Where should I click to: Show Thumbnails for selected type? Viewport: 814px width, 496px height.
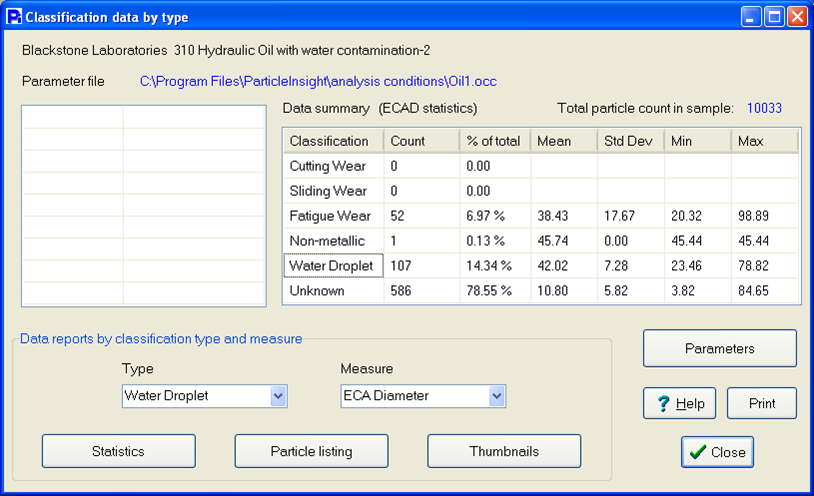point(504,451)
